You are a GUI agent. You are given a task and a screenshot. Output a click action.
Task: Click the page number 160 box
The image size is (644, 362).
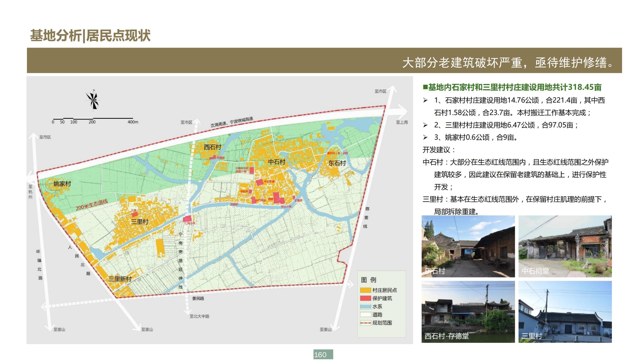[323, 354]
